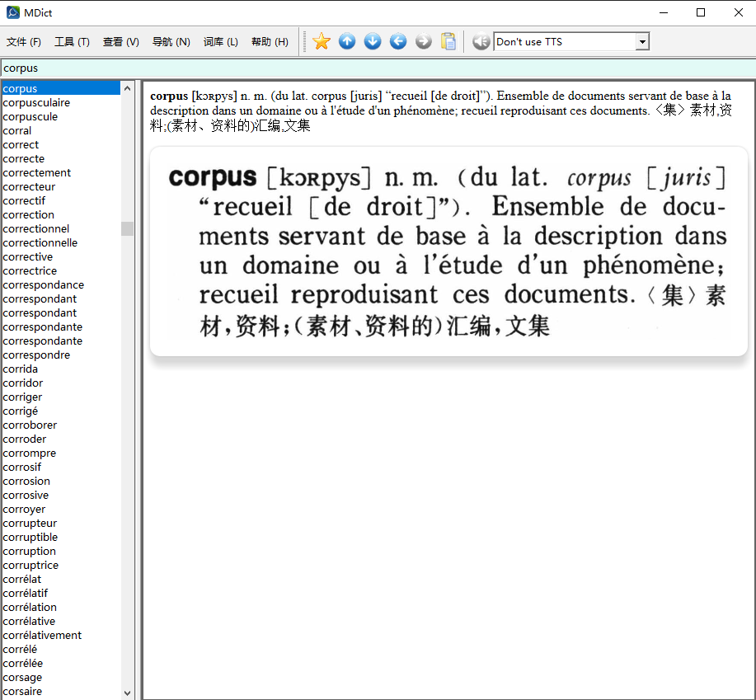Click the clipboard icon in toolbar

click(448, 41)
